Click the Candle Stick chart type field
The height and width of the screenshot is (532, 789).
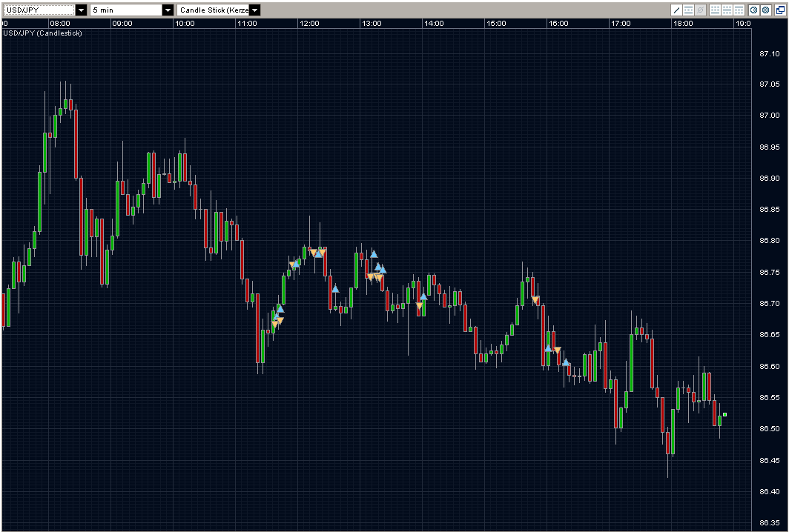214,10
